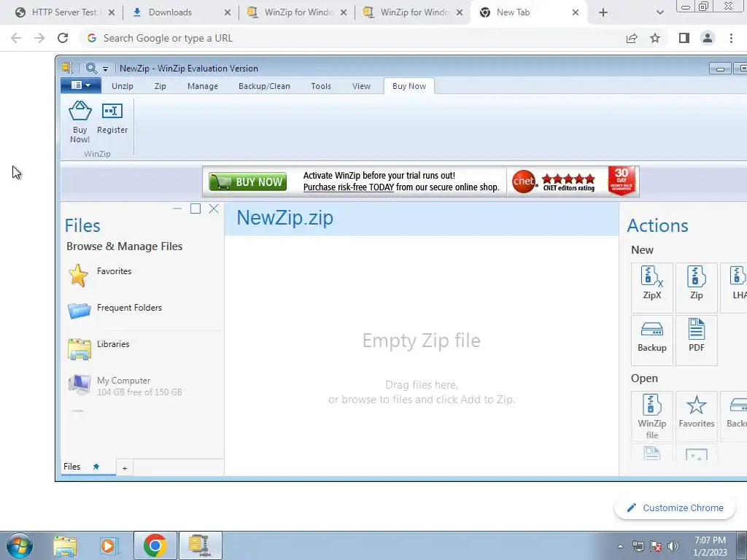
Task: Select the Files tab at the pane bottom
Action: [x=72, y=467]
